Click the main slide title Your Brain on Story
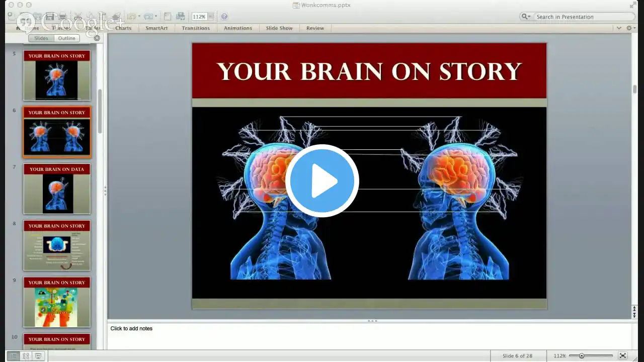The height and width of the screenshot is (362, 644). 369,71
